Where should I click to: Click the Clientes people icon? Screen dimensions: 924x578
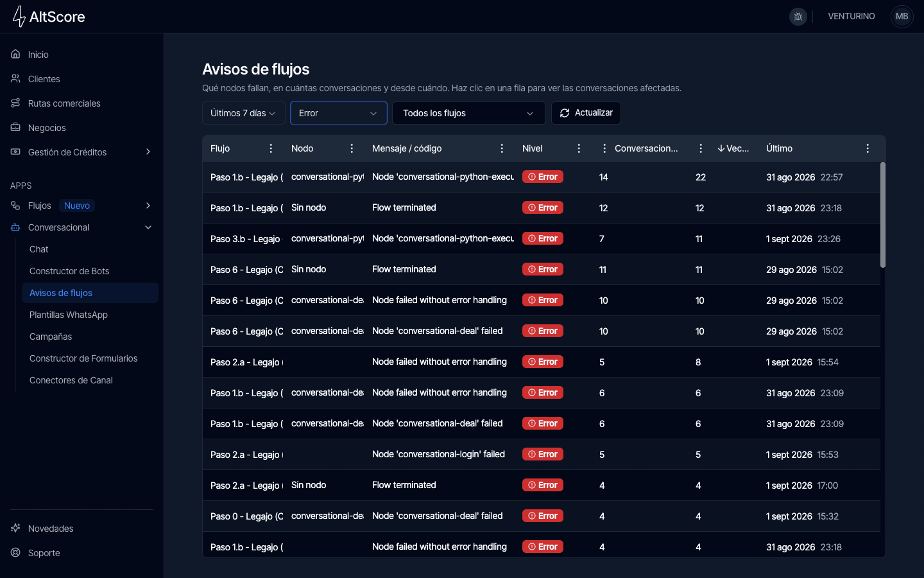pos(15,79)
